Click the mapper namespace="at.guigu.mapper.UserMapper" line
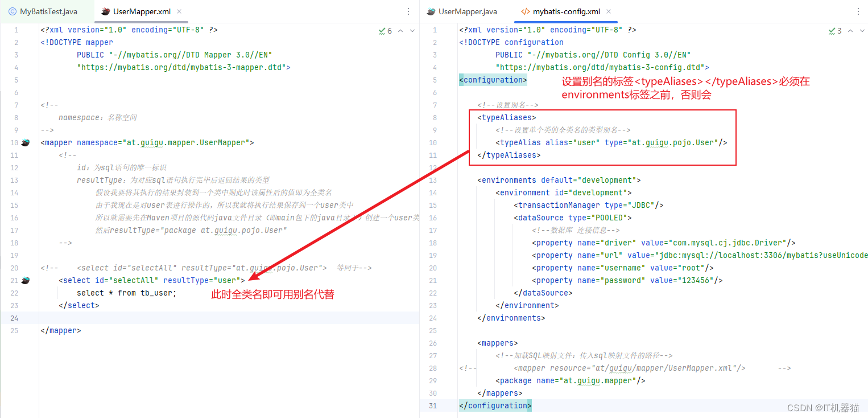868x418 pixels. coord(147,142)
